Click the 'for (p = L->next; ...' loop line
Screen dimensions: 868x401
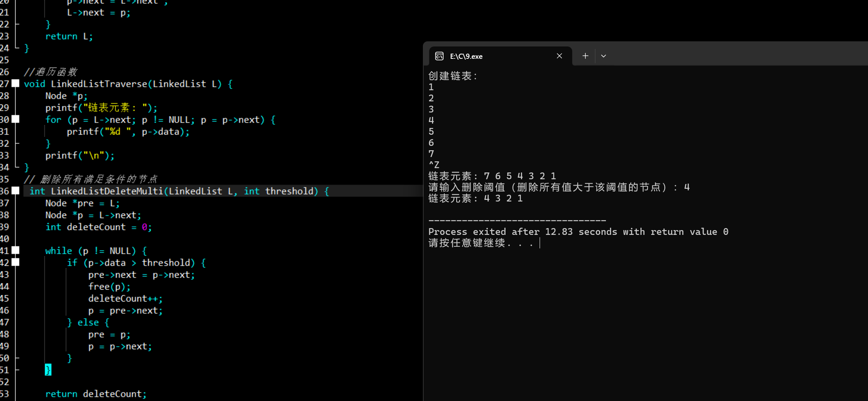coord(160,120)
